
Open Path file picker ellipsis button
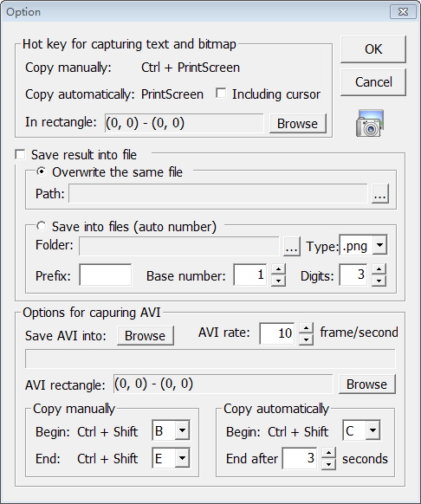(380, 193)
